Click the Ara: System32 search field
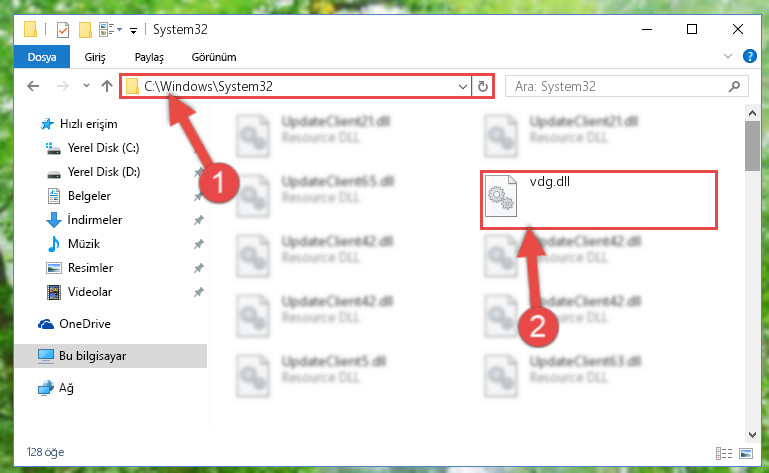769x473 pixels. [618, 87]
